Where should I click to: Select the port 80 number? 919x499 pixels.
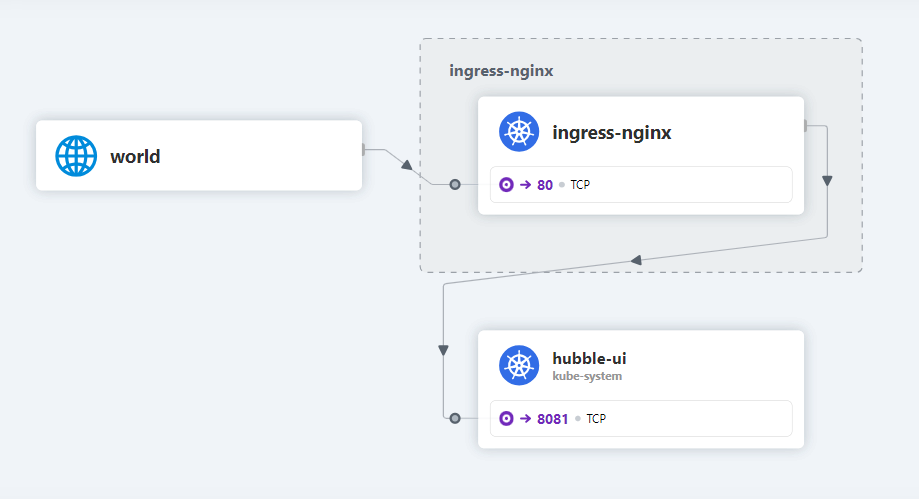(544, 185)
